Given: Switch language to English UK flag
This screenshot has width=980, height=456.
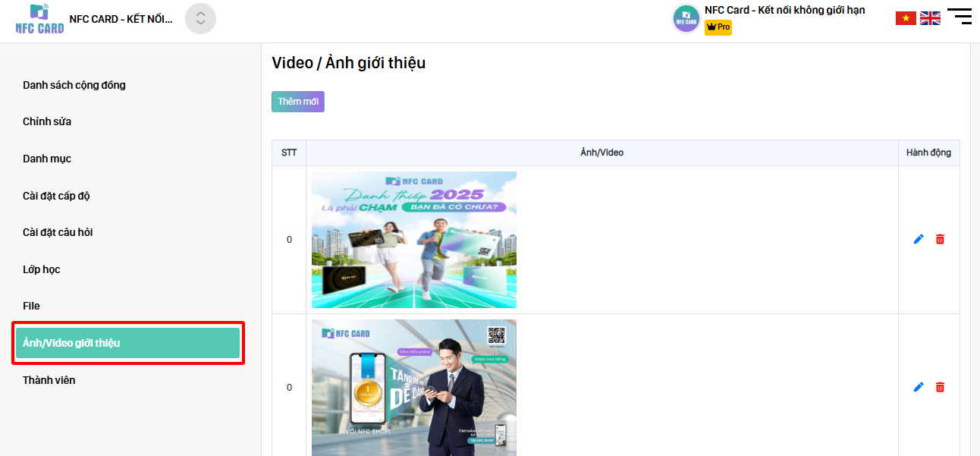Looking at the screenshot, I should click(930, 18).
